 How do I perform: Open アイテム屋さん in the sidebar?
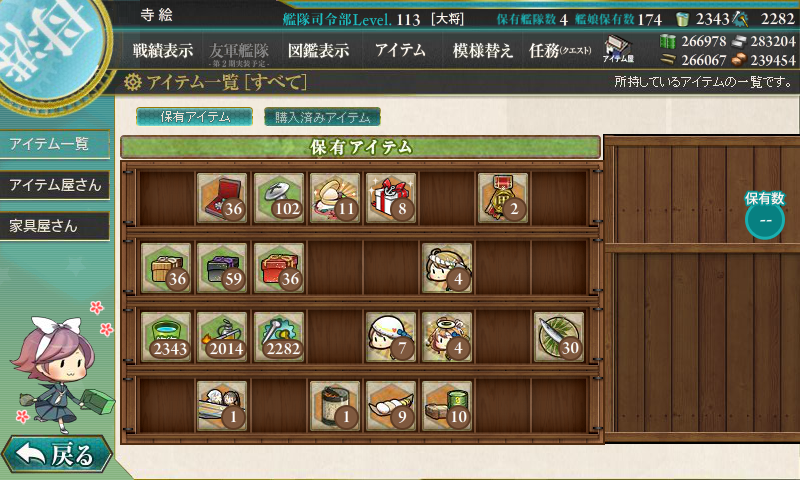point(55,185)
